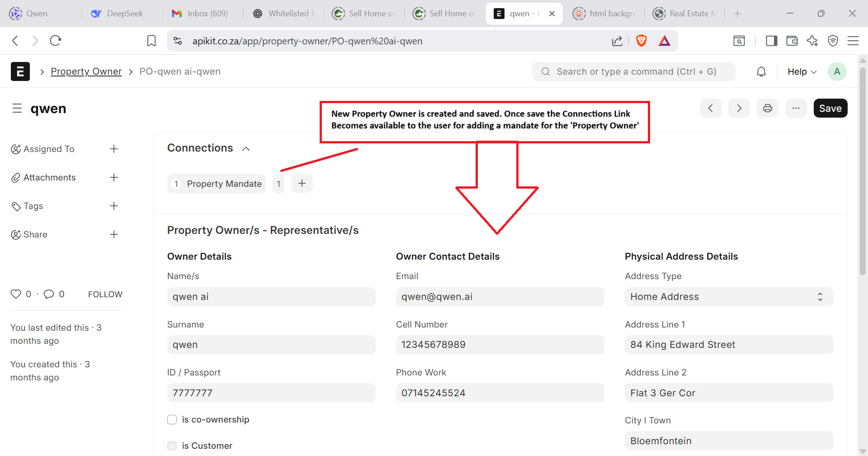Click the Brave Shields icon in address bar
868x456 pixels.
[x=641, y=41]
